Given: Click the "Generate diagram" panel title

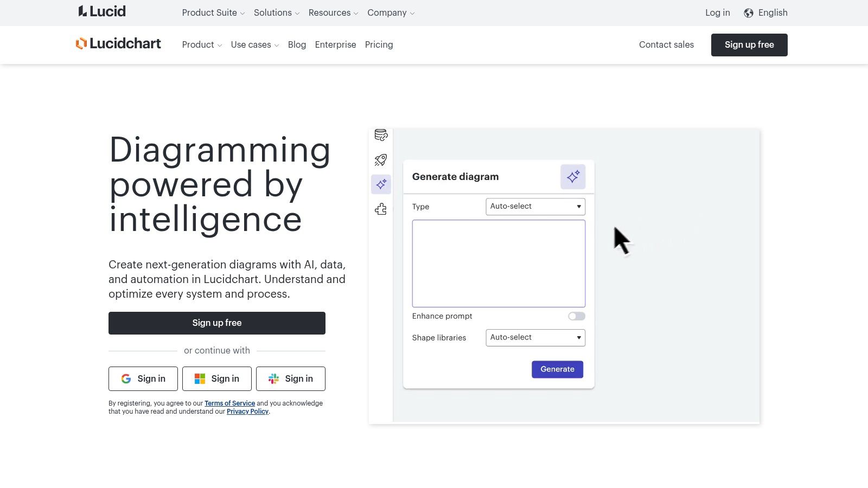Looking at the screenshot, I should point(455,177).
